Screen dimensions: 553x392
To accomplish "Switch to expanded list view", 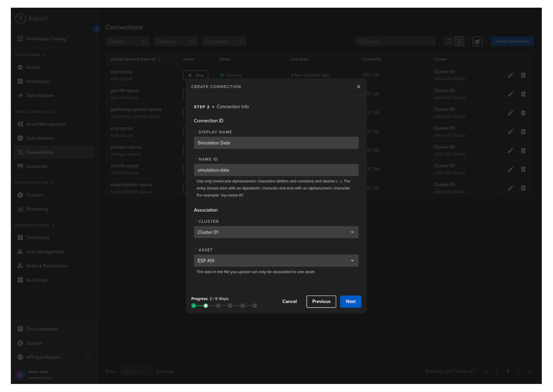I will (x=459, y=41).
